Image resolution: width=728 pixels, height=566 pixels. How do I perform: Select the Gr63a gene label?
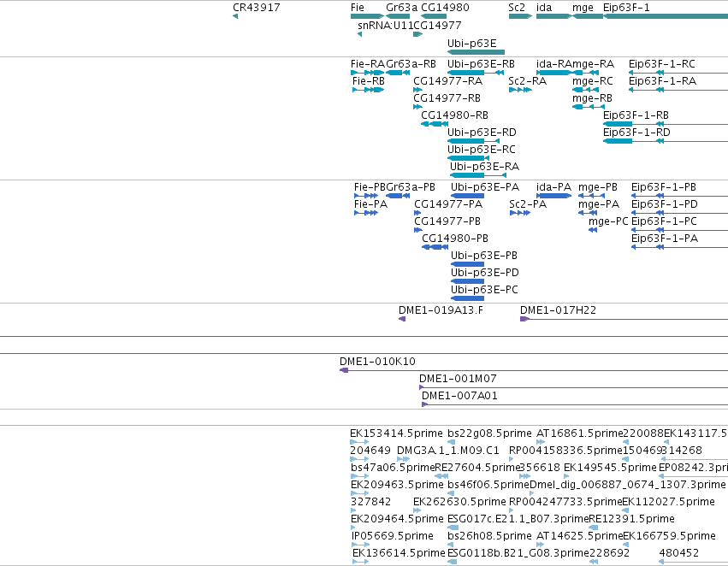tap(401, 8)
